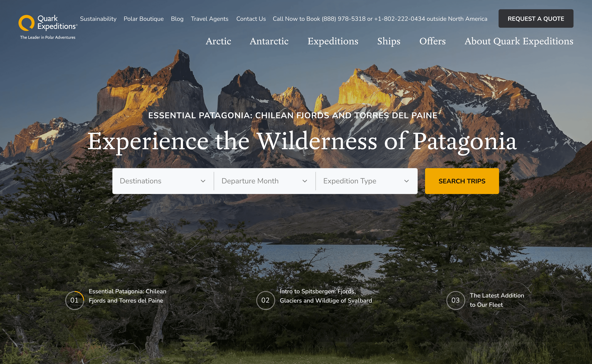Screen dimensions: 592x364
Task: Open the Offers menu
Action: tap(432, 41)
